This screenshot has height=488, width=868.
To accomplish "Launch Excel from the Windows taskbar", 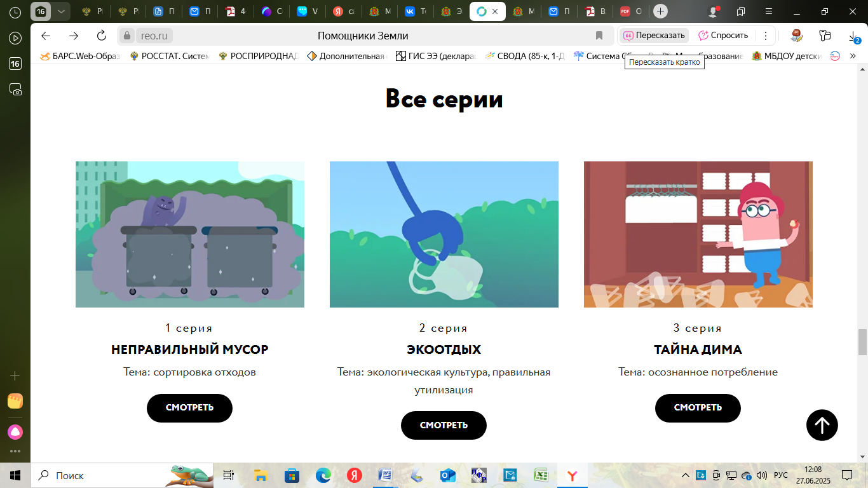I will [x=541, y=475].
